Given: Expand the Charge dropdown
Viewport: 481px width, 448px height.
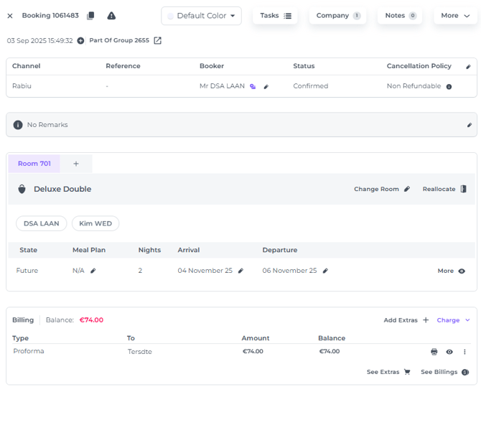Looking at the screenshot, I should point(453,320).
